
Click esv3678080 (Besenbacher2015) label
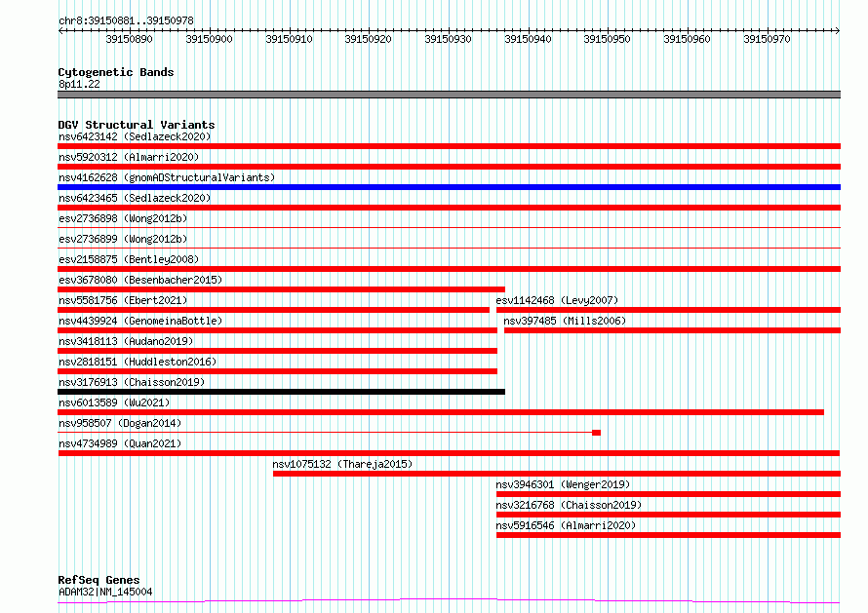[140, 280]
